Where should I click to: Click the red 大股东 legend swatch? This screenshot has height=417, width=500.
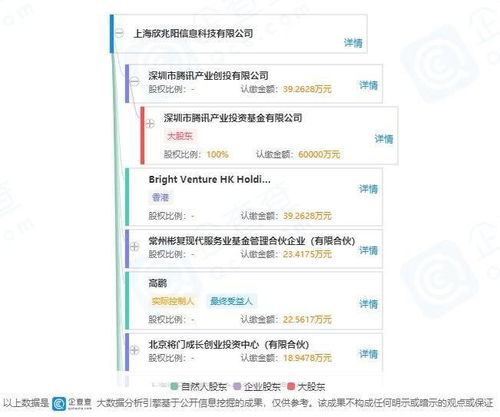pos(291,386)
